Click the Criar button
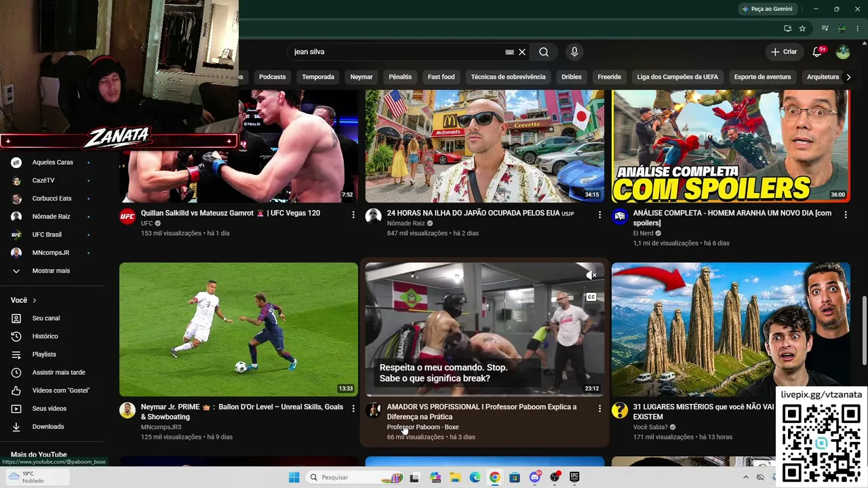 coord(784,52)
